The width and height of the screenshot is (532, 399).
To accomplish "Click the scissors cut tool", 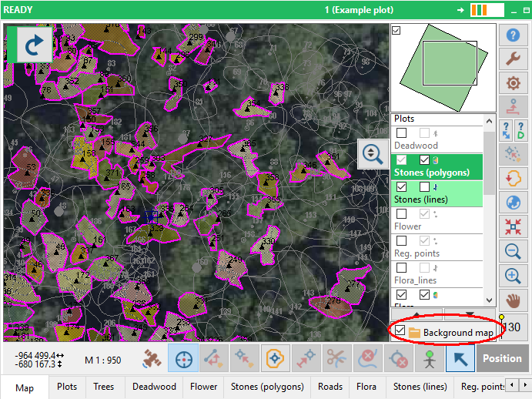I will (x=335, y=358).
